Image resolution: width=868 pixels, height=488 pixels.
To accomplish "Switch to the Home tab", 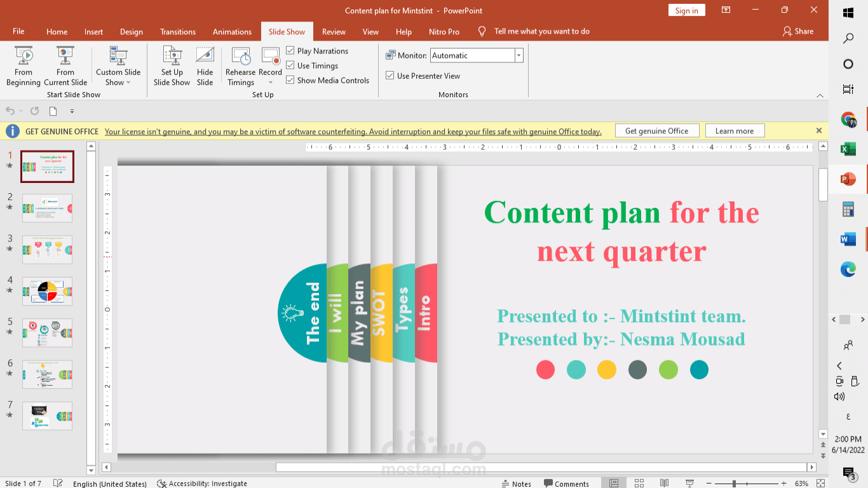I will click(57, 32).
